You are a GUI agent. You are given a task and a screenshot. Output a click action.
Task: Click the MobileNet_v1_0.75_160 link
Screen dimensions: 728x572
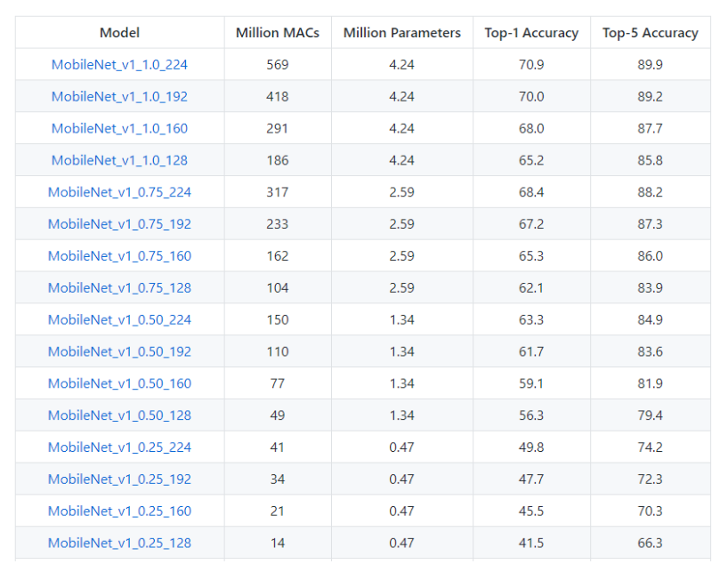[119, 256]
